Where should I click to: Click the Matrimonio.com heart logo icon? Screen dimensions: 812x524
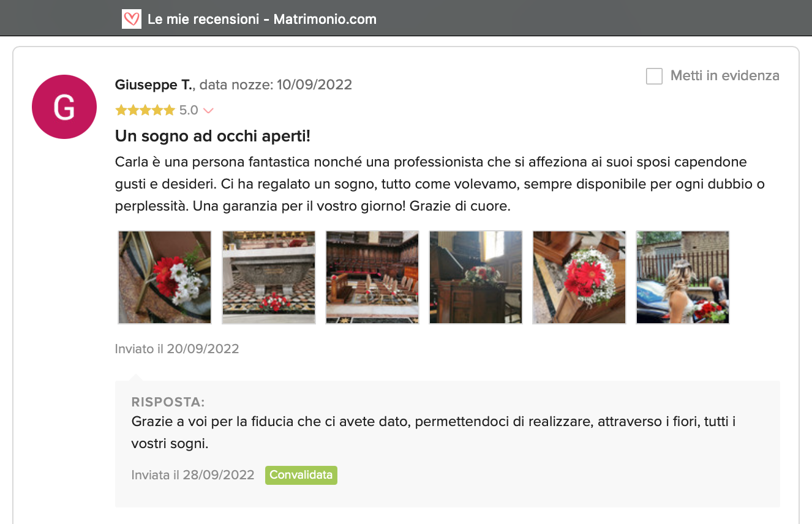coord(132,19)
